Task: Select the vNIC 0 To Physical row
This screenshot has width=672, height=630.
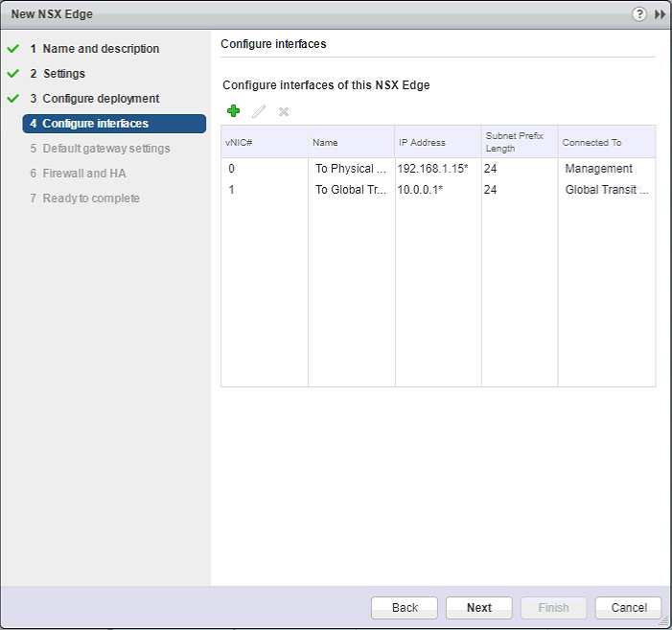Action: [351, 169]
